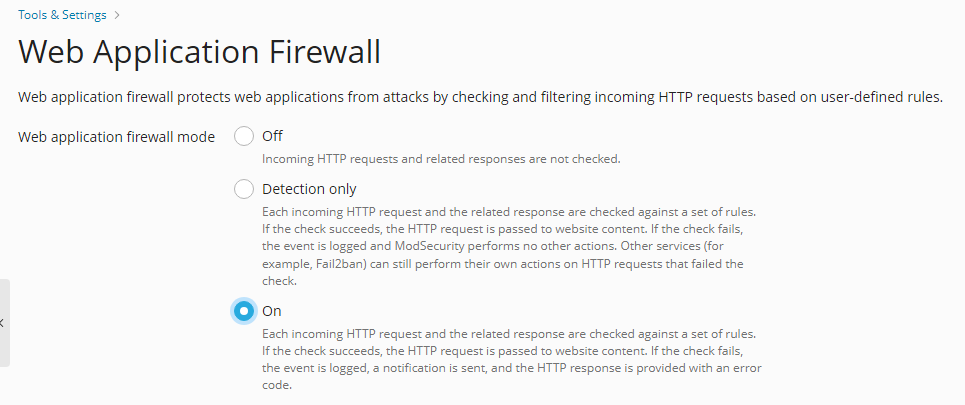Click the "Web application firewall mode" field label
965x405 pixels.
coord(116,136)
